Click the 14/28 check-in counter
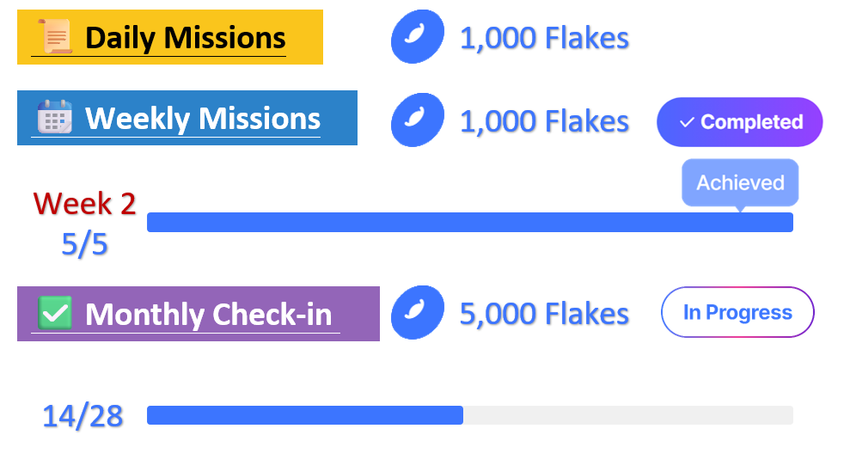The width and height of the screenshot is (850, 460). (83, 416)
